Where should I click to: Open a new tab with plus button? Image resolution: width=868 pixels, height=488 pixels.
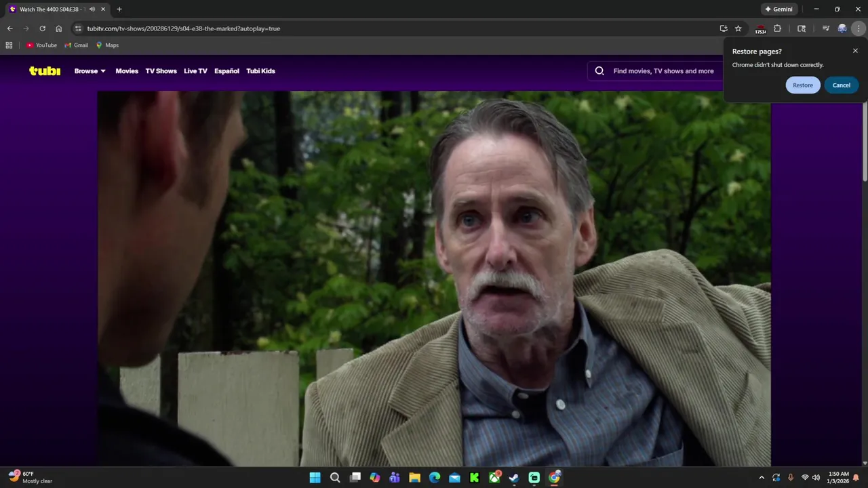(119, 9)
